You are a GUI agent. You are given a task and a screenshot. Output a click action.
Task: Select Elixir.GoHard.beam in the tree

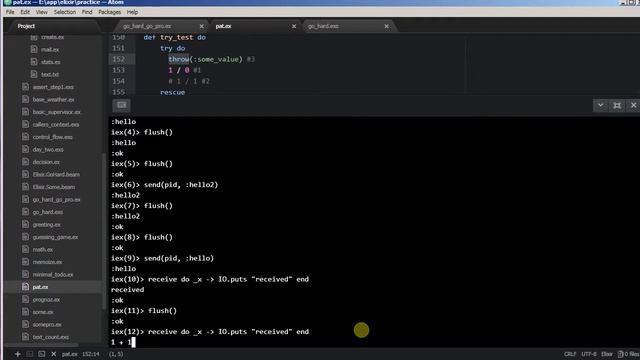pos(56,174)
